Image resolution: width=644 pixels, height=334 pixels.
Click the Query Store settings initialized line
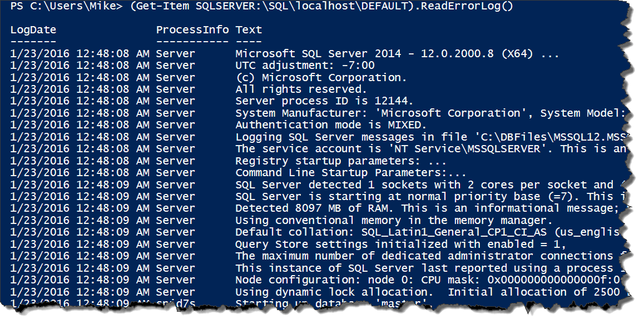point(401,245)
